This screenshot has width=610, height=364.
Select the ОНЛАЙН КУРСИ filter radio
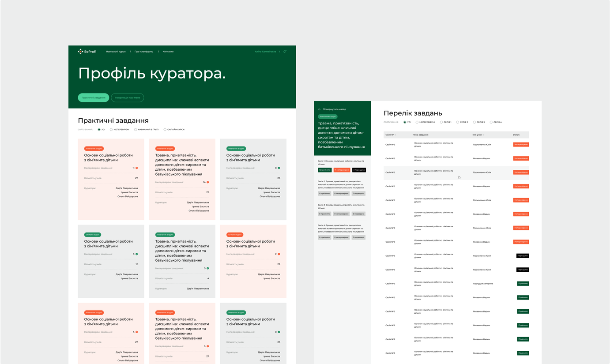(165, 130)
